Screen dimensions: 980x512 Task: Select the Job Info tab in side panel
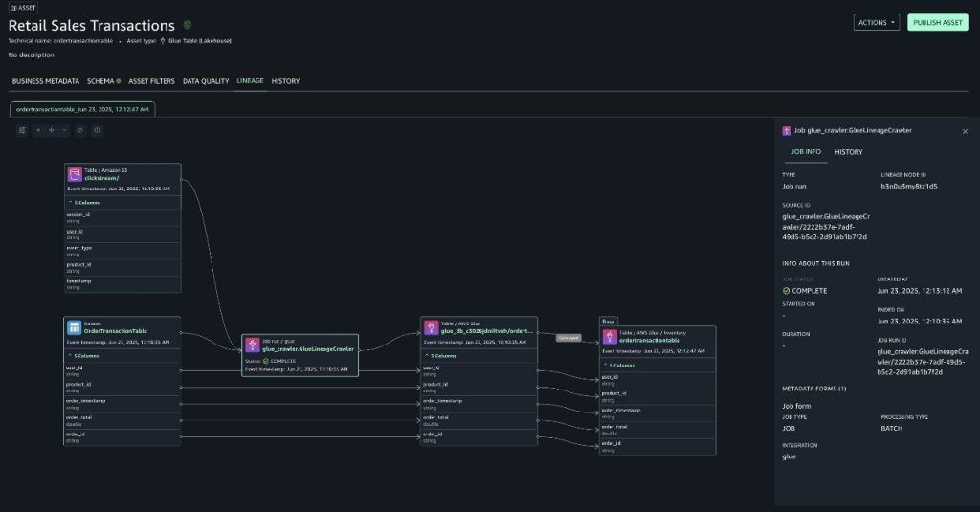pos(806,152)
